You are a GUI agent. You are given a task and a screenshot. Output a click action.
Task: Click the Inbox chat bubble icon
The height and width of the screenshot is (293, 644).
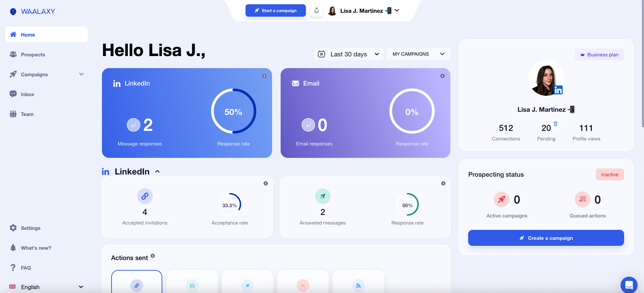tap(13, 94)
